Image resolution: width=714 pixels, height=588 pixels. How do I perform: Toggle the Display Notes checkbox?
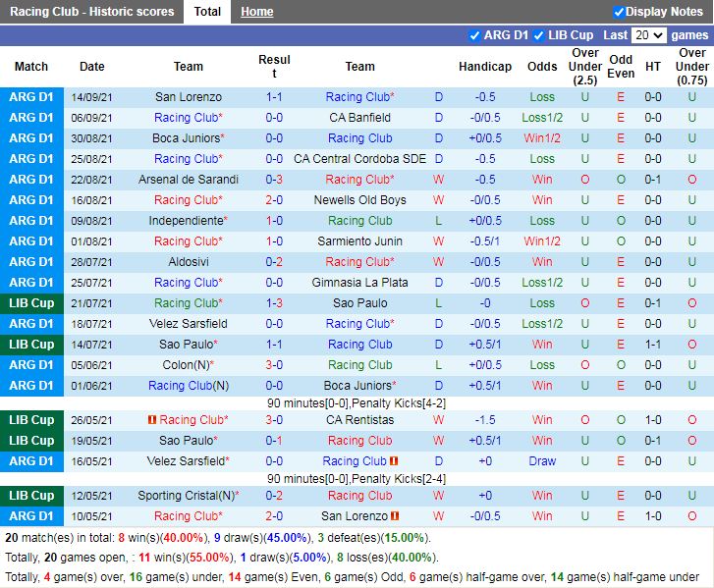pyautogui.click(x=619, y=12)
